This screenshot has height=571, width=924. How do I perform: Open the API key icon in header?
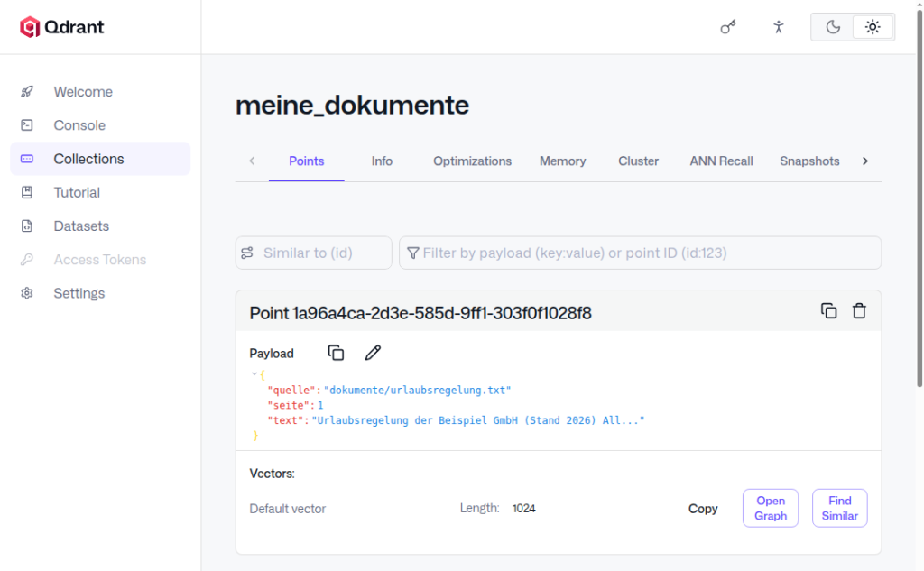[x=728, y=27]
